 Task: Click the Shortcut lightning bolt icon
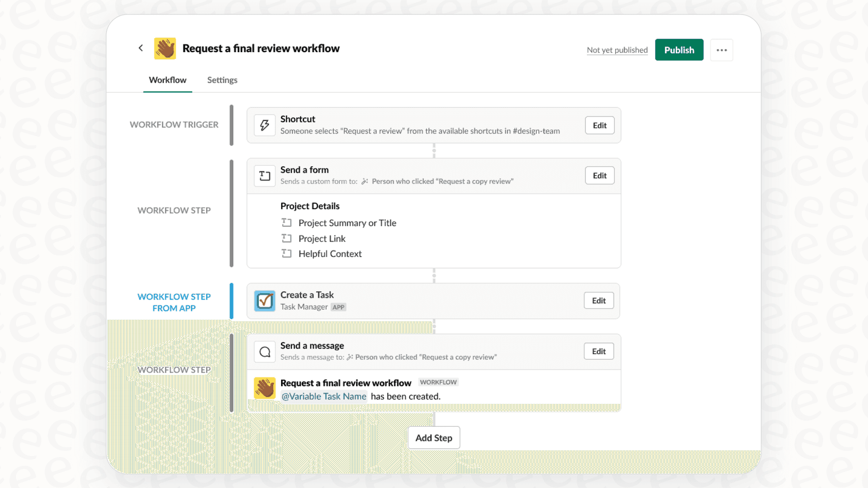click(265, 125)
